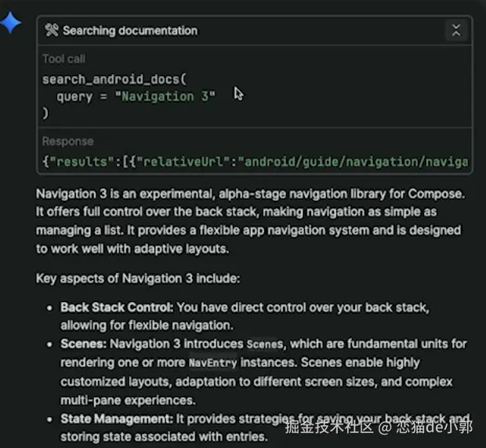Click the closing parenthesis of the tool call

click(45, 113)
